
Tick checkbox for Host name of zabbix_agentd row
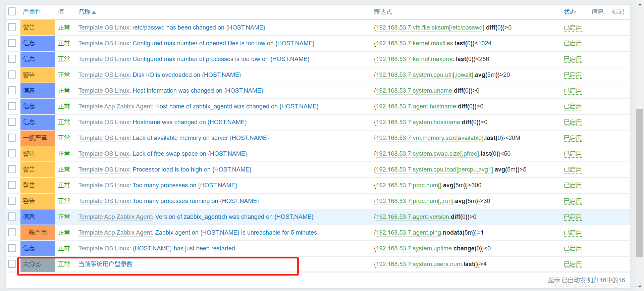[x=12, y=106]
